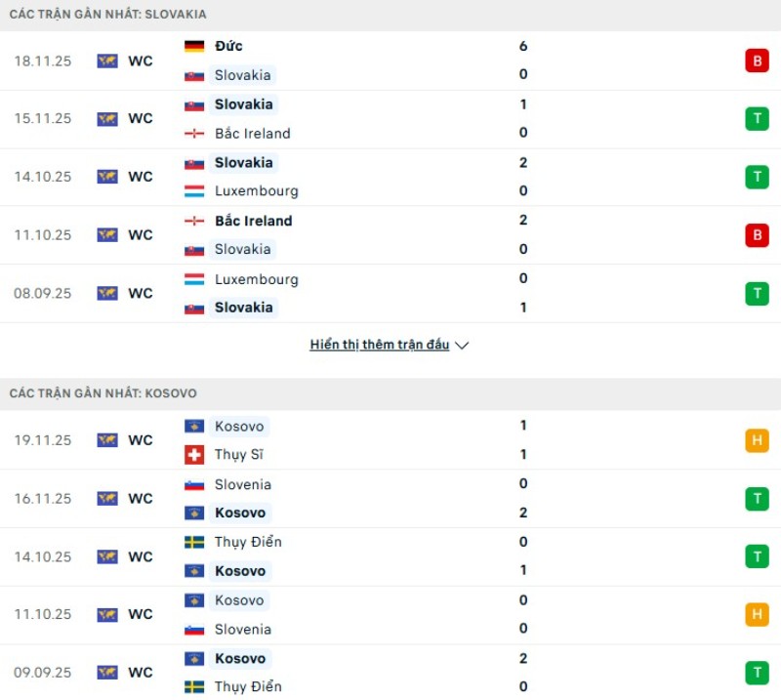This screenshot has width=781, height=700.
Task: Select the Các trận gần nhất: Slovakia header
Action: (x=107, y=15)
